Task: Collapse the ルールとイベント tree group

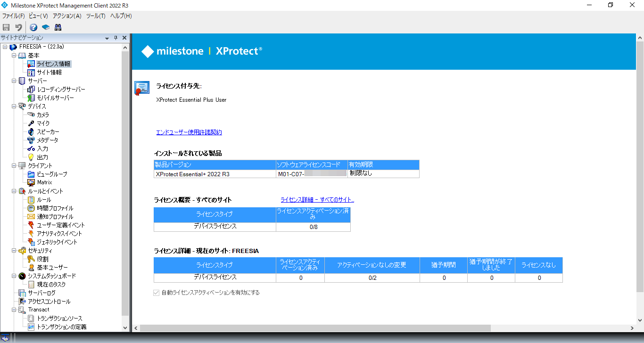Action: click(14, 191)
